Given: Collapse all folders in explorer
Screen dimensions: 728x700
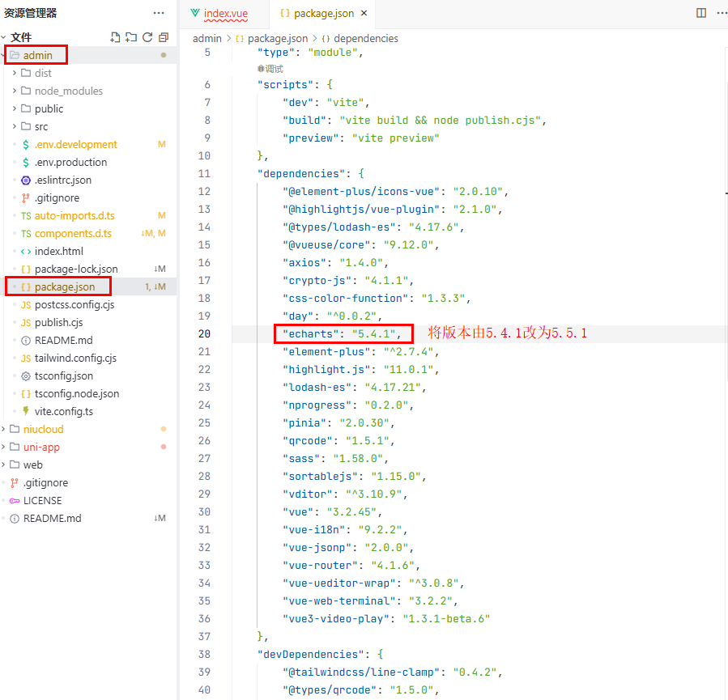Looking at the screenshot, I should (164, 37).
